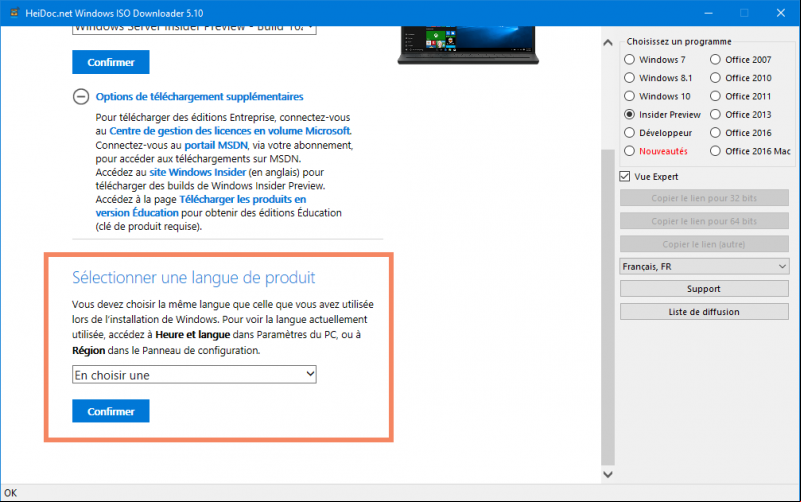The height and width of the screenshot is (502, 801).
Task: Select the Office 2007 radio button
Action: click(x=715, y=60)
